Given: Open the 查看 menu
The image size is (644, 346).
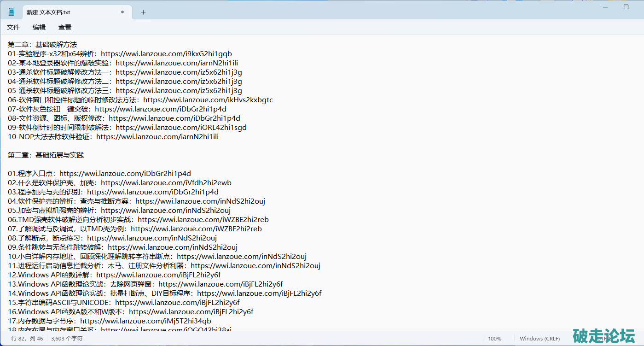Looking at the screenshot, I should (x=65, y=27).
